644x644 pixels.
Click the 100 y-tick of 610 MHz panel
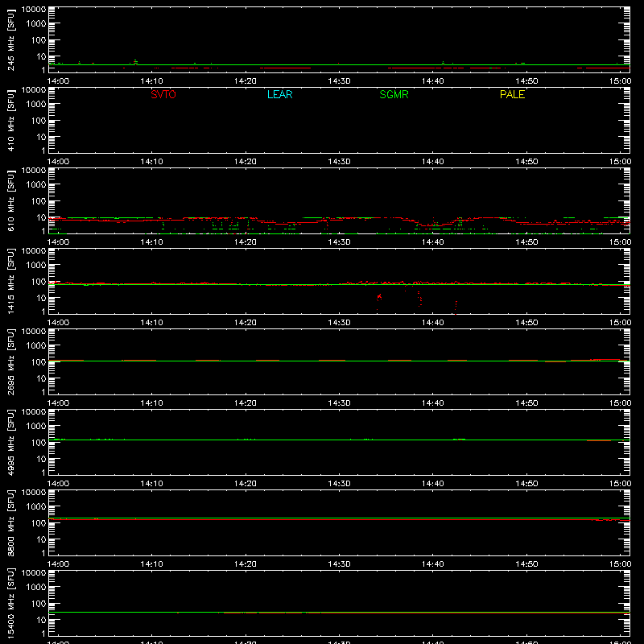click(x=39, y=201)
